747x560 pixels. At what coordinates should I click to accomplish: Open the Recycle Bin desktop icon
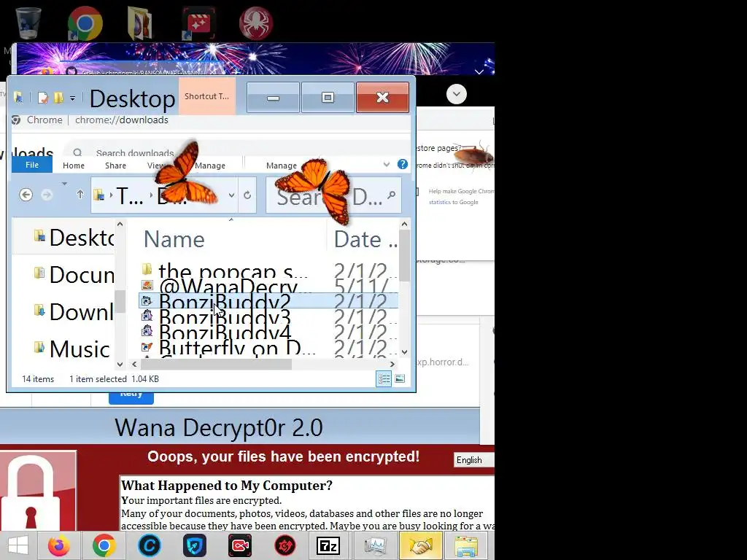tap(28, 23)
